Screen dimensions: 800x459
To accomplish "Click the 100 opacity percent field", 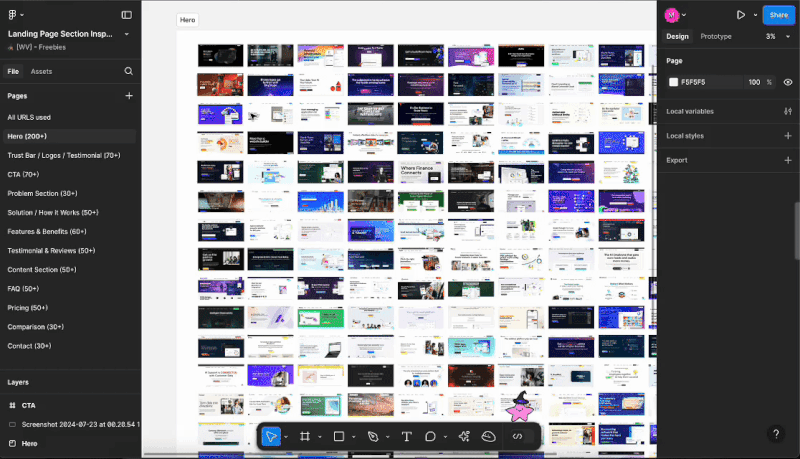I will tap(754, 82).
